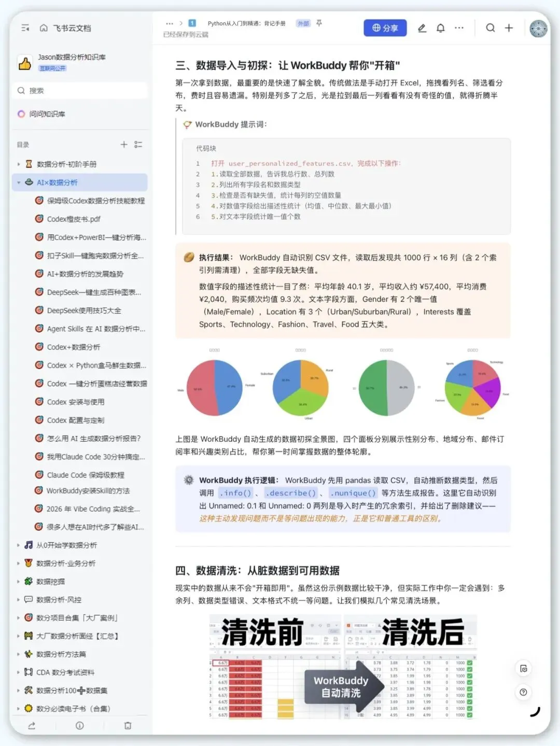560x746 pixels.
Task: Open the outline icon at right edge
Action: click(524, 669)
